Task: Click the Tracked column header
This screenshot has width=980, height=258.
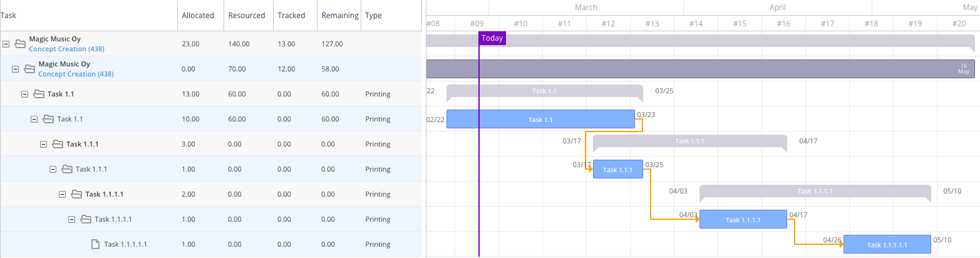Action: click(291, 16)
